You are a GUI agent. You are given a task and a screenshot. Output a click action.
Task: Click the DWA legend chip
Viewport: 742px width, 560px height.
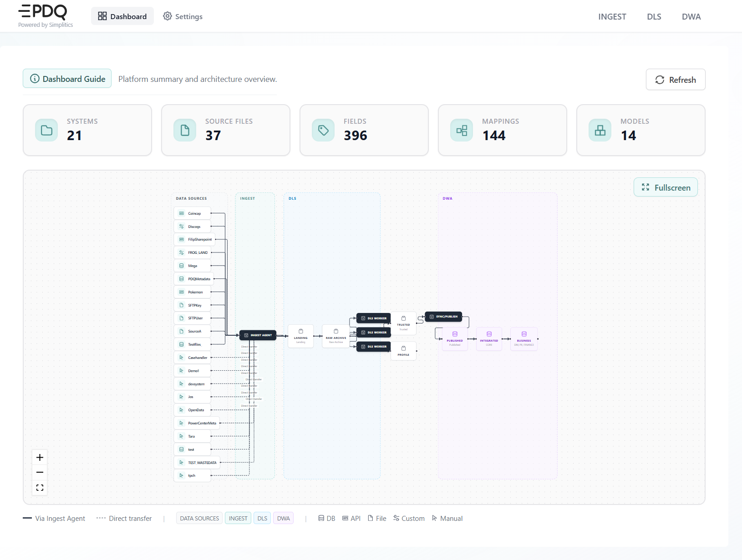283,518
